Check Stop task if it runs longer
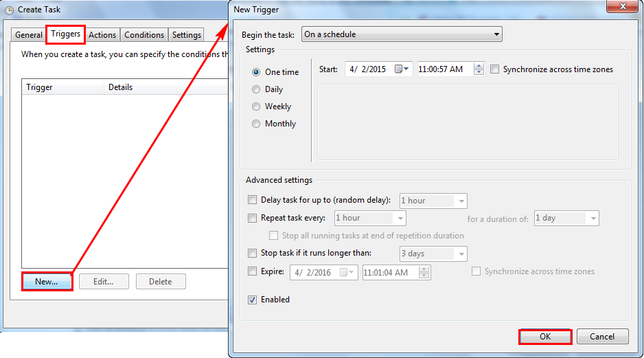The height and width of the screenshot is (358, 644). tap(252, 253)
